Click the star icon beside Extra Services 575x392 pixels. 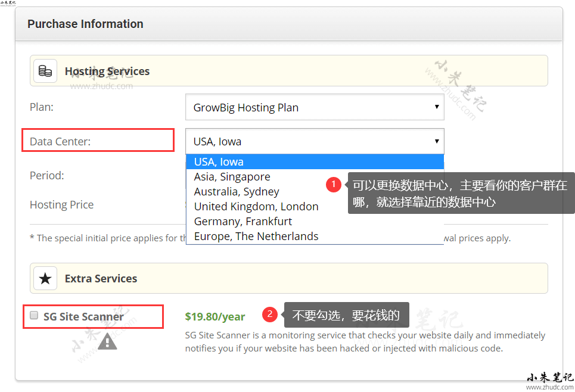click(x=45, y=278)
